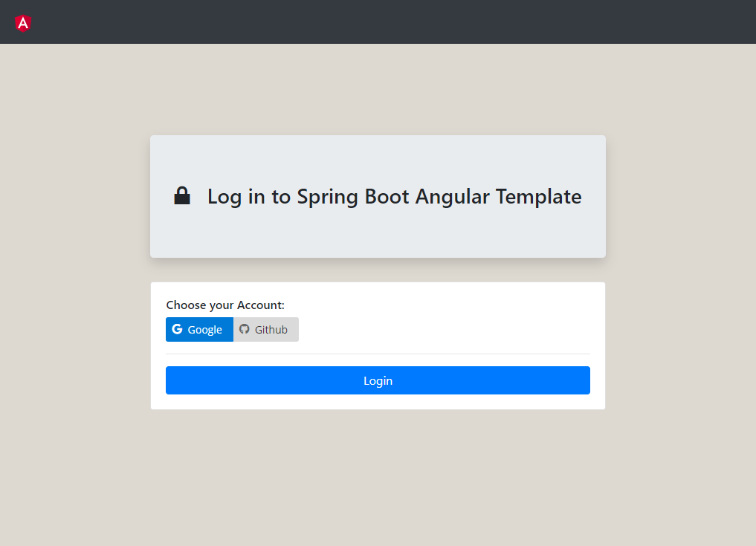This screenshot has height=546, width=756.
Task: Click the padlock icon beside the heading
Action: tap(181, 195)
